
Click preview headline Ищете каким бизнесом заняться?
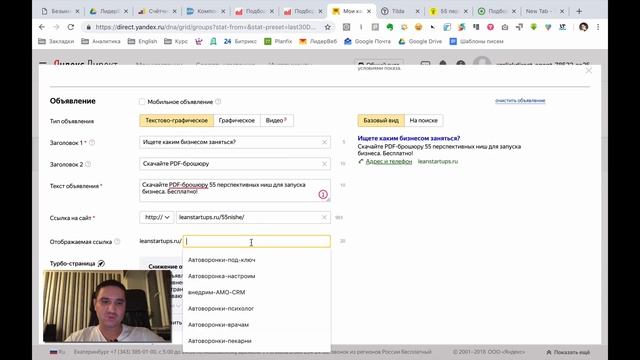409,138
